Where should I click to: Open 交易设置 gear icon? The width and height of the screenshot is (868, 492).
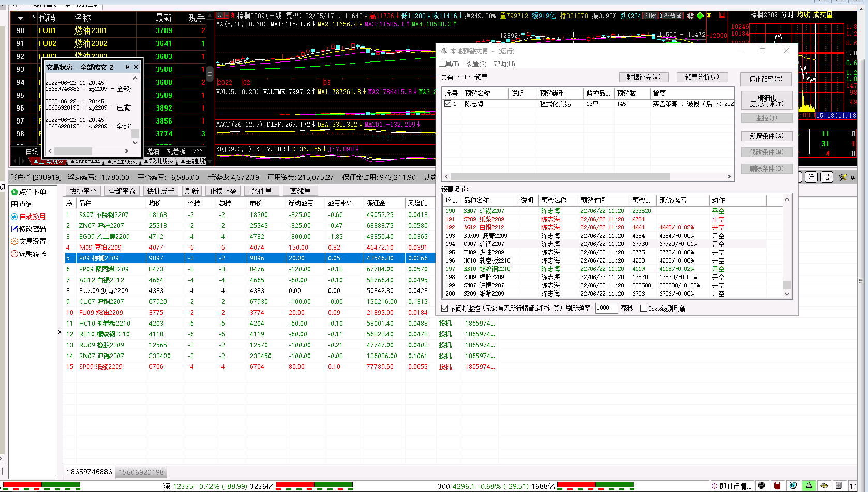(14, 241)
